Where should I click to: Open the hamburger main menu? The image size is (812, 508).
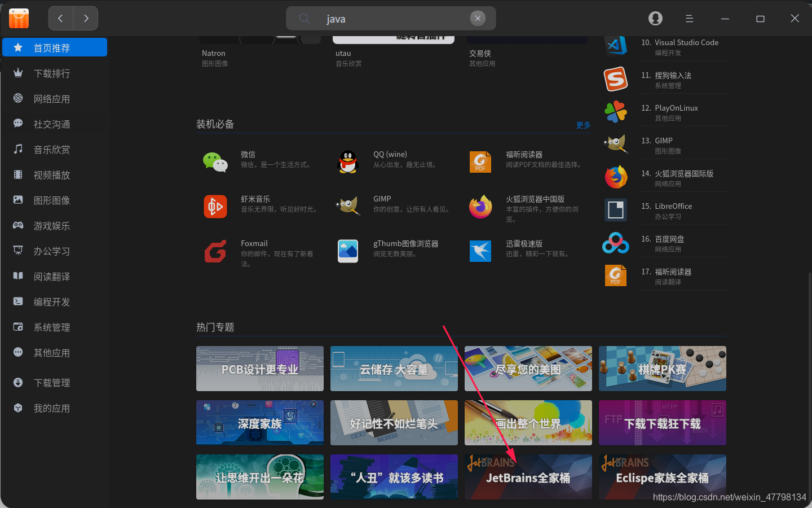click(x=689, y=19)
